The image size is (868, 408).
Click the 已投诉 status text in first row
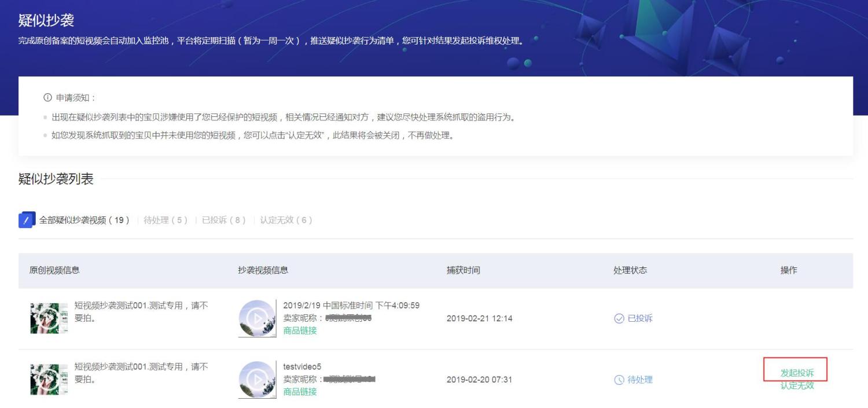pos(640,318)
